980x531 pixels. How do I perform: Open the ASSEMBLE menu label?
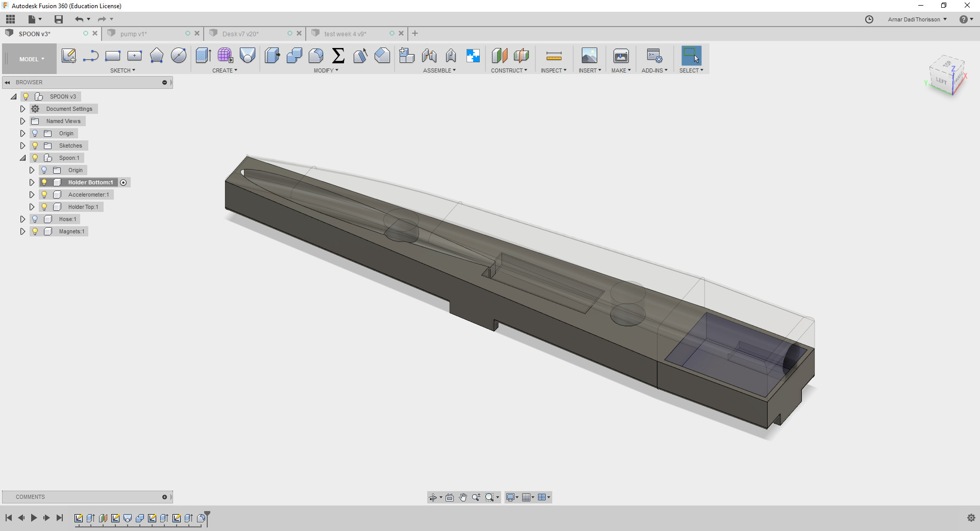439,70
